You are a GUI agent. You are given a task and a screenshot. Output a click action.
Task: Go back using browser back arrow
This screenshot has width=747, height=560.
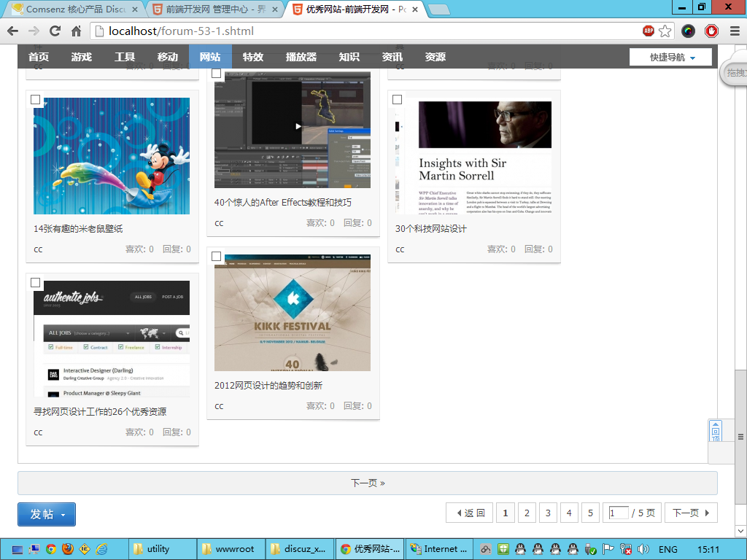pyautogui.click(x=13, y=31)
